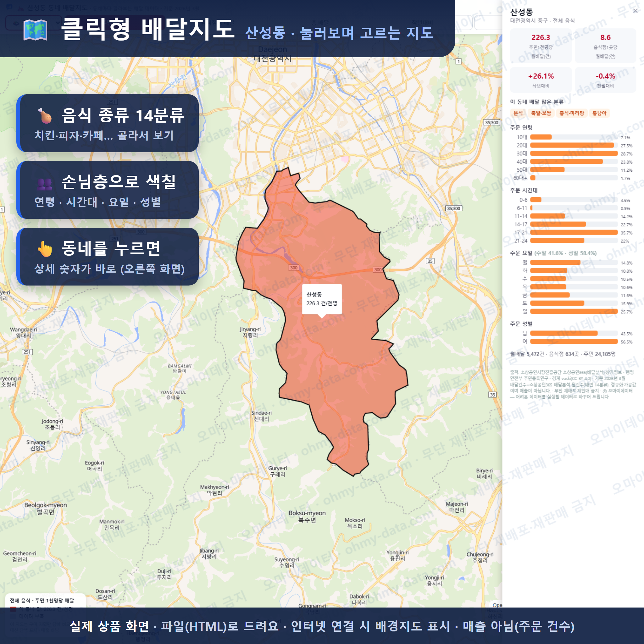Click the 일 (Sunday) weekday bar
The width and height of the screenshot is (644, 644).
coord(574,311)
